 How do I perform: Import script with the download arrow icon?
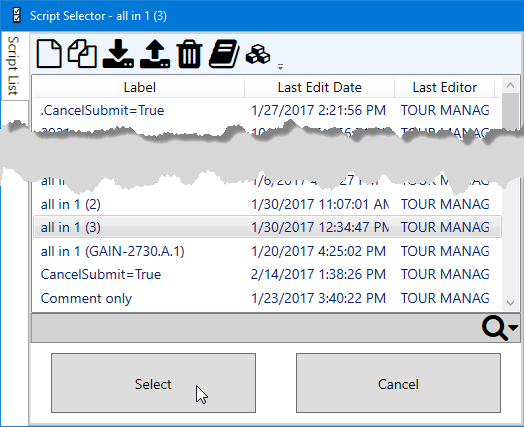click(x=118, y=53)
